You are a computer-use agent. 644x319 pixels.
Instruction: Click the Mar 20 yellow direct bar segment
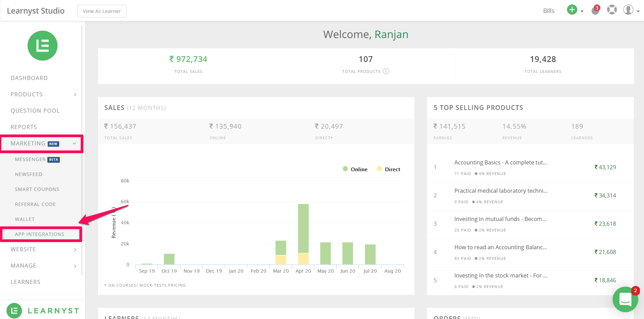pyautogui.click(x=281, y=260)
